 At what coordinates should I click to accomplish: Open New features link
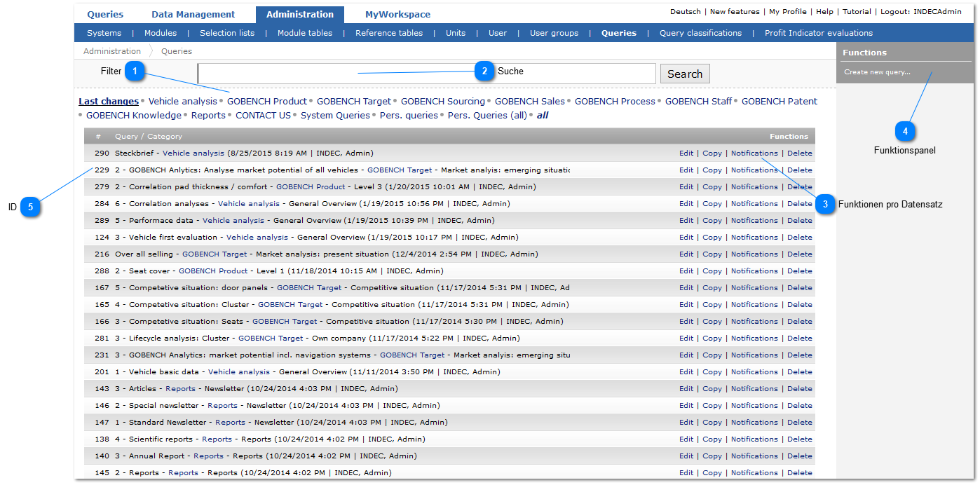[735, 12]
